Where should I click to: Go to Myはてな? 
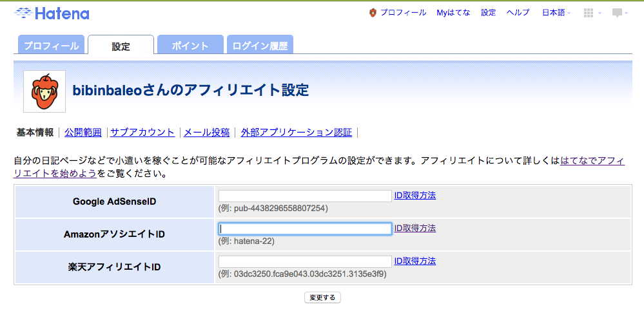pyautogui.click(x=453, y=13)
